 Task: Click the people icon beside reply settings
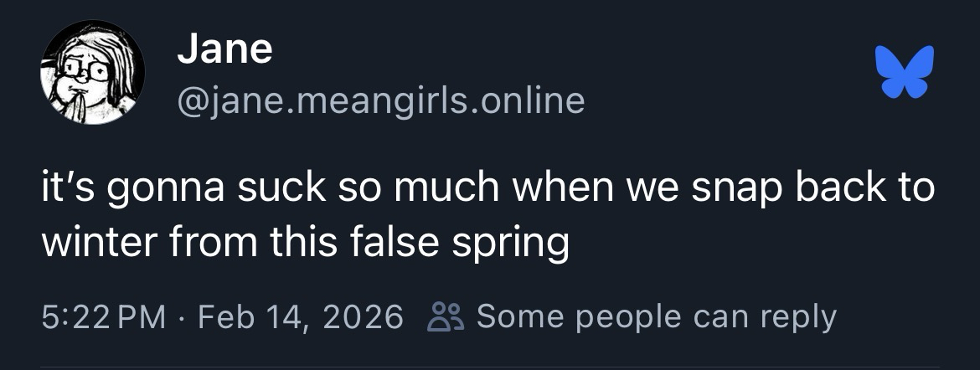click(441, 317)
